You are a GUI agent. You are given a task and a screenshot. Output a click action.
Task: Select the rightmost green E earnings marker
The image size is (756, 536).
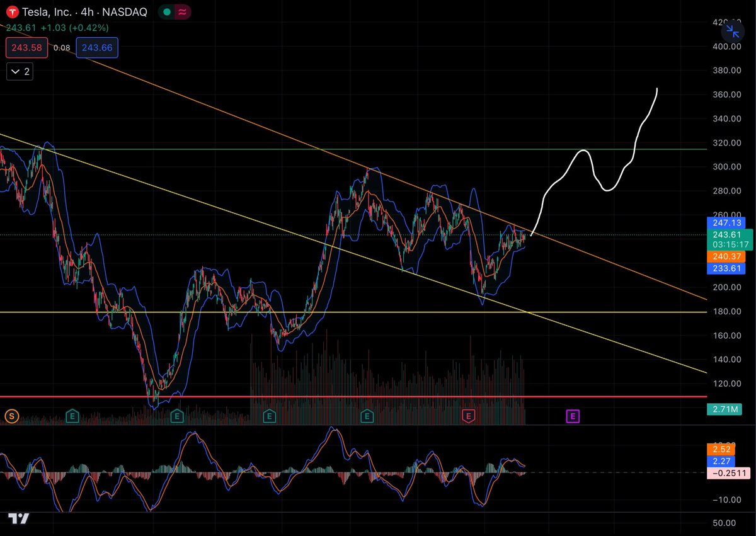367,416
